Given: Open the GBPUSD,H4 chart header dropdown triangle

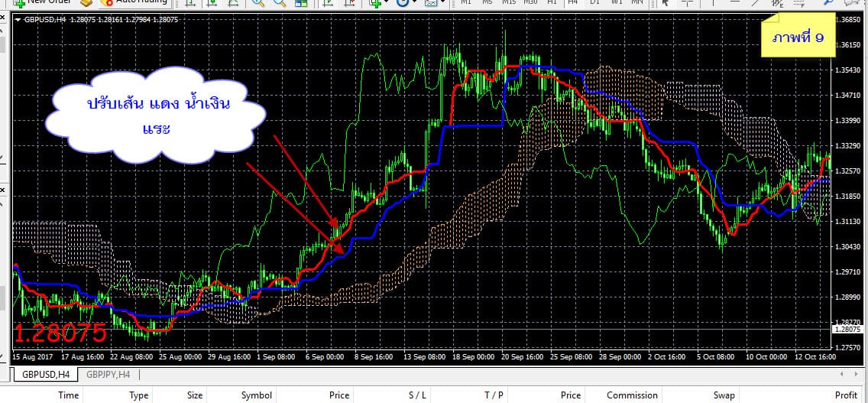Looking at the screenshot, I should pos(19,20).
